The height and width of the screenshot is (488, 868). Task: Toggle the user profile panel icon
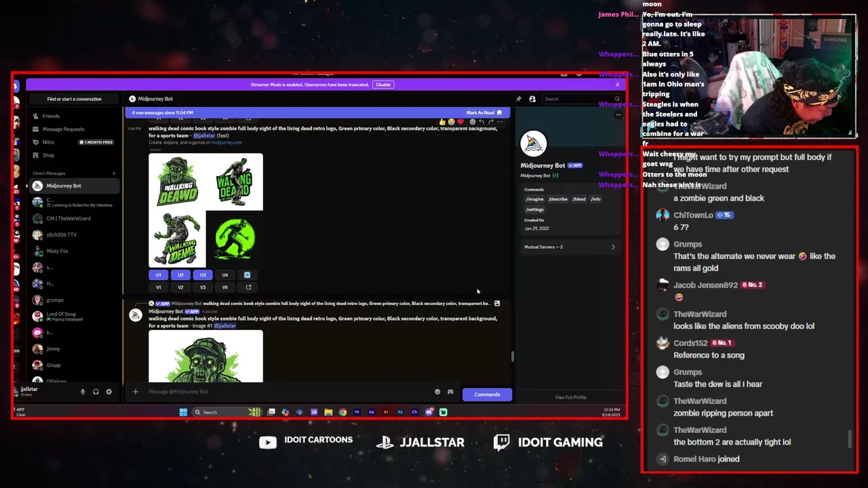pos(532,99)
